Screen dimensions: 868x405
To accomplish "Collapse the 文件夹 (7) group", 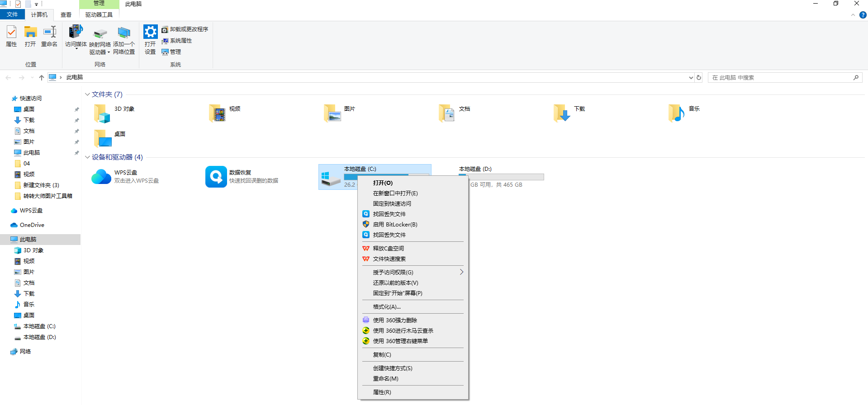I will [x=87, y=94].
